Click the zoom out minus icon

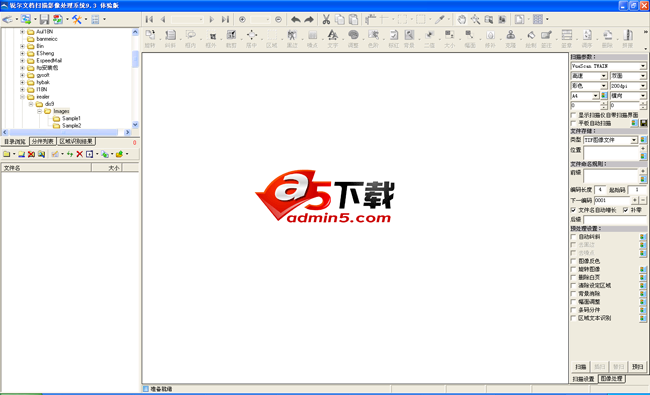(x=279, y=19)
